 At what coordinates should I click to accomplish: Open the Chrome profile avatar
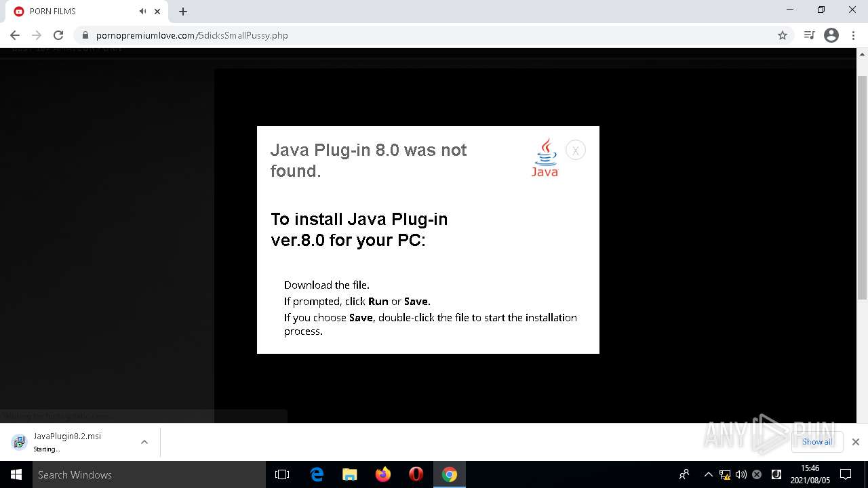(x=831, y=35)
